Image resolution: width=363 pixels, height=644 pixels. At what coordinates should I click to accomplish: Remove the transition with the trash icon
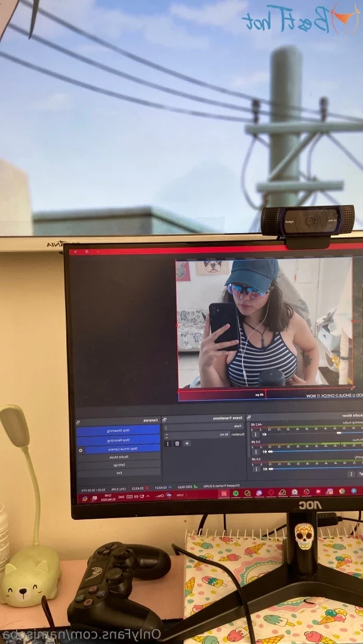[177, 444]
